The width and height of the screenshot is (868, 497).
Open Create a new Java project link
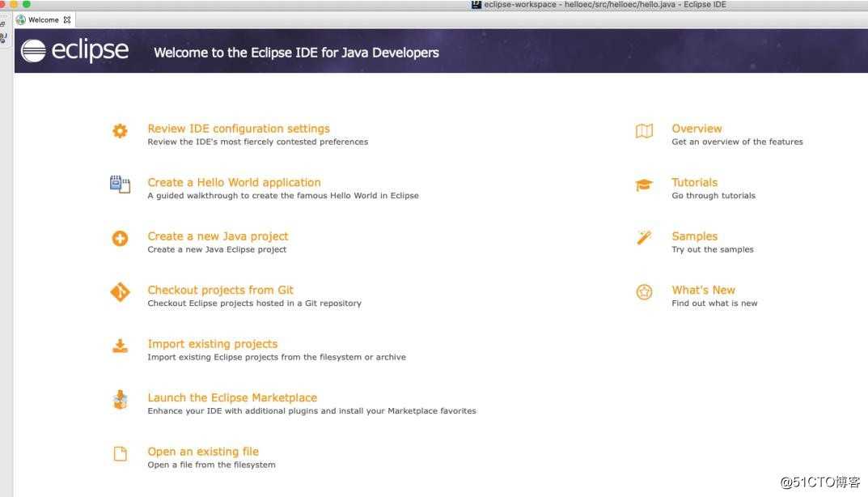tap(218, 236)
